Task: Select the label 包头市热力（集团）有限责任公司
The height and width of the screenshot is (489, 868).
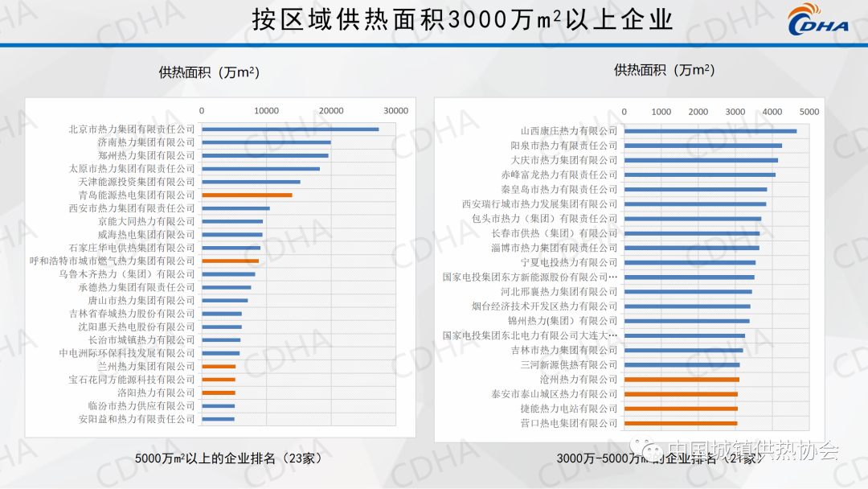Action: point(545,219)
